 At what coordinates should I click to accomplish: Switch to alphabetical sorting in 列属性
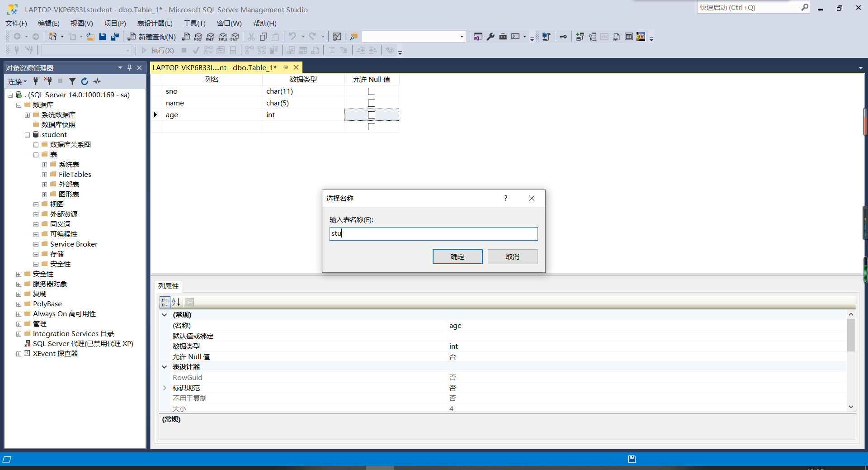pos(176,302)
